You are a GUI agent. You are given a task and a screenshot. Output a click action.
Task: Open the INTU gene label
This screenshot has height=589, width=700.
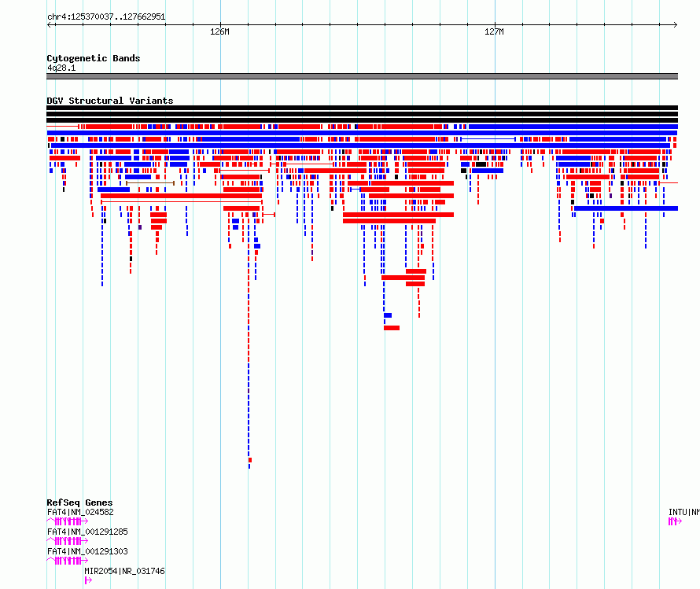click(684, 512)
